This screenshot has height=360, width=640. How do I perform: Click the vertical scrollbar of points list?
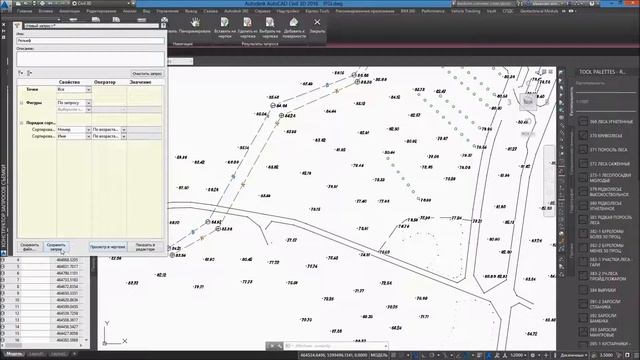pos(86,300)
